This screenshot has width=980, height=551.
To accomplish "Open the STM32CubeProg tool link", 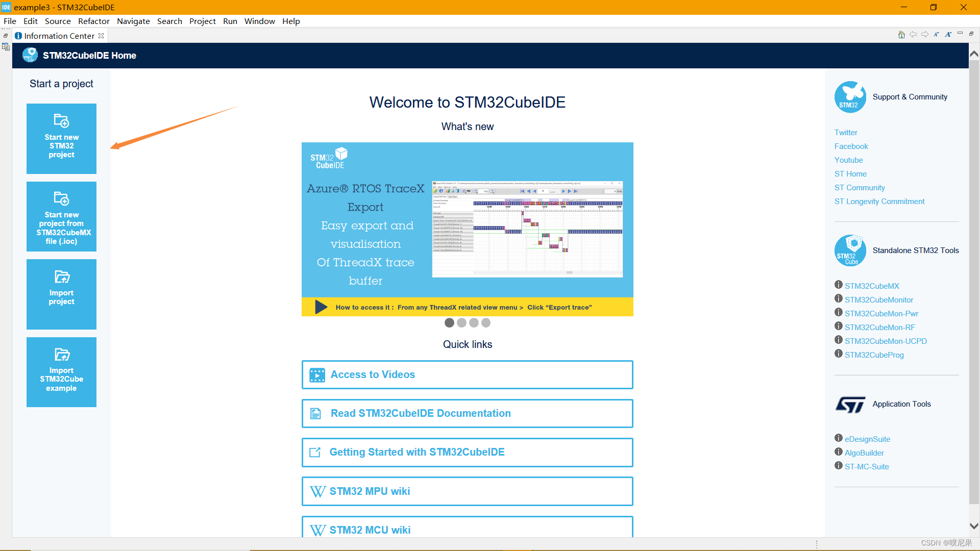I will 874,355.
